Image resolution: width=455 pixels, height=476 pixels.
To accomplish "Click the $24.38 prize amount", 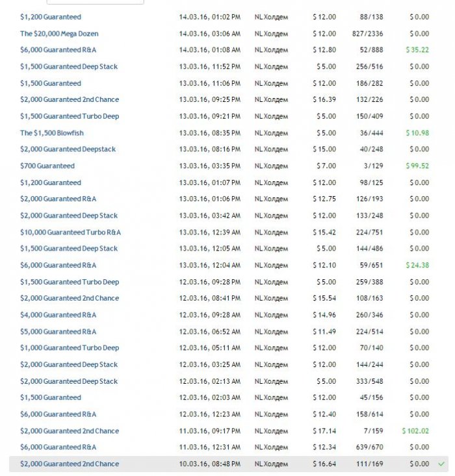I will pos(417,265).
